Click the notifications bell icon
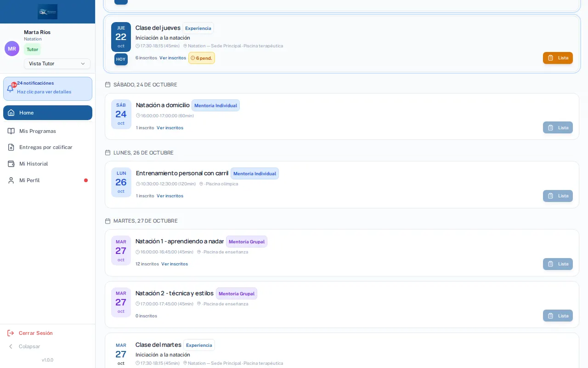 click(10, 89)
